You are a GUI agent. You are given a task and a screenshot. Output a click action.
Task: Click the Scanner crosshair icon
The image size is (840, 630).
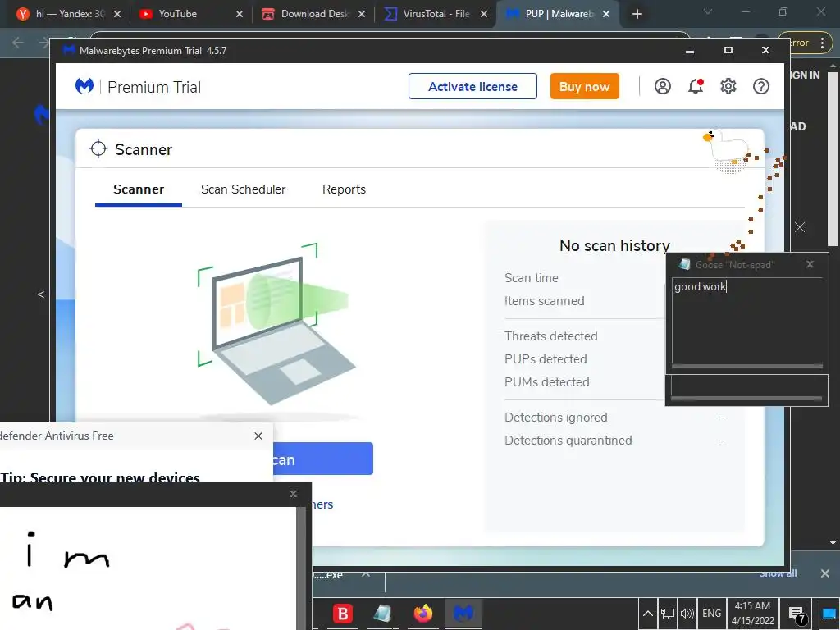click(x=98, y=149)
